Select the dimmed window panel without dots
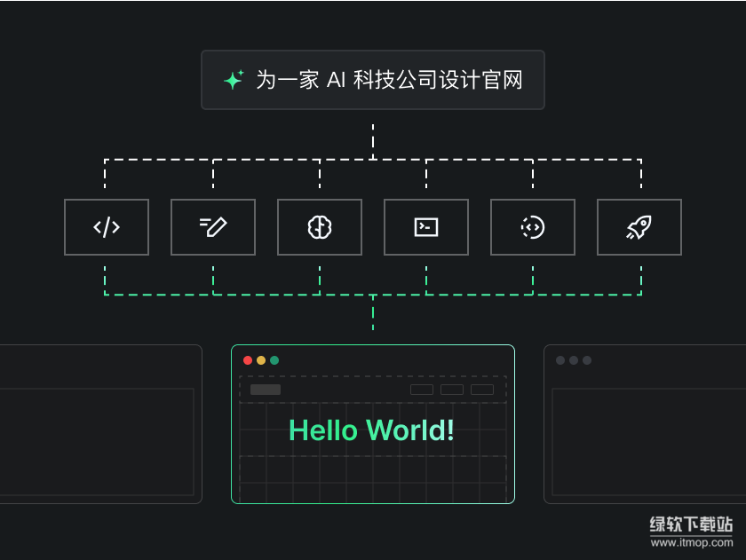This screenshot has width=746, height=560. coord(98,426)
